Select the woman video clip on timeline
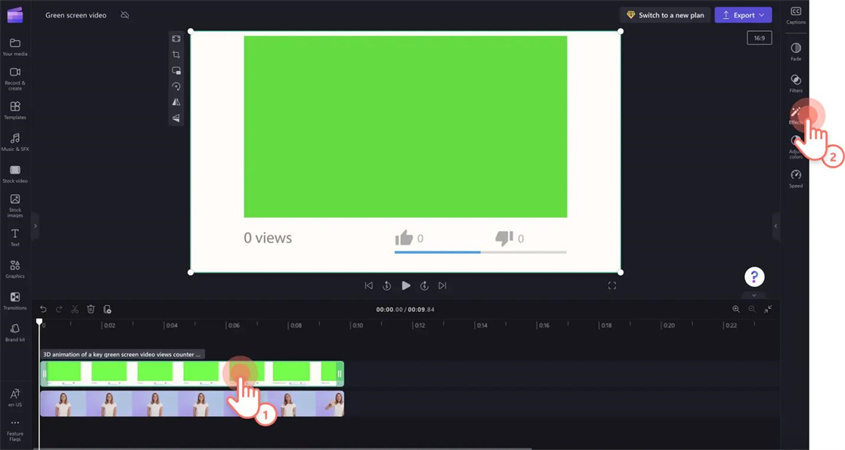This screenshot has height=450, width=845. (x=192, y=404)
